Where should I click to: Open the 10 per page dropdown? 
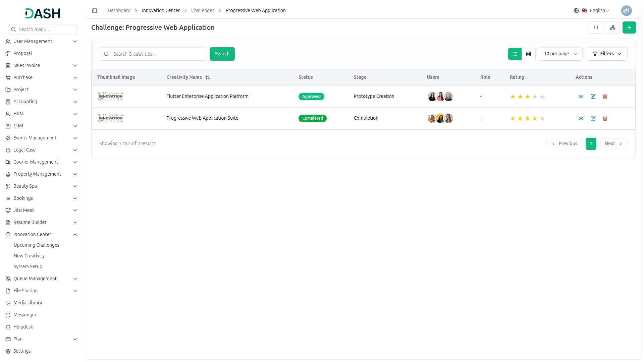(x=560, y=54)
